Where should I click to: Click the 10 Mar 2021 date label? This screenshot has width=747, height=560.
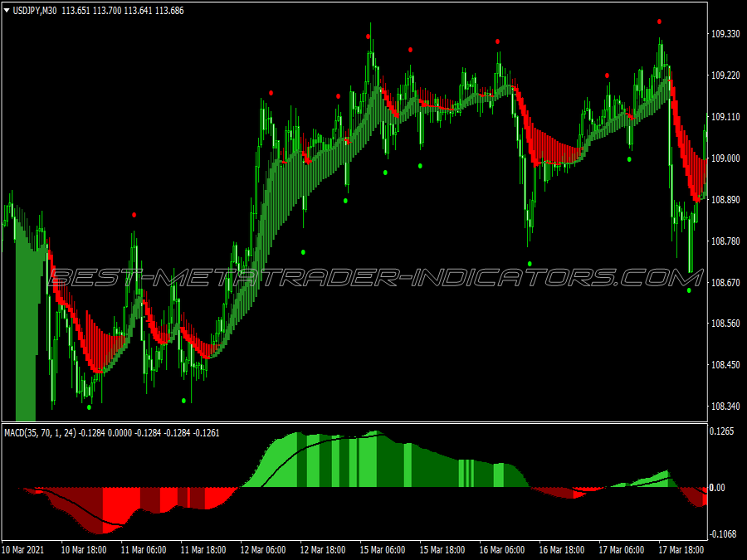click(x=23, y=549)
